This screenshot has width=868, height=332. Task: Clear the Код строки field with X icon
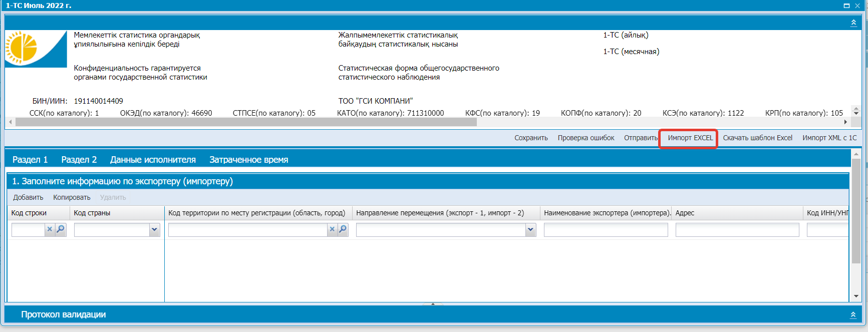50,229
